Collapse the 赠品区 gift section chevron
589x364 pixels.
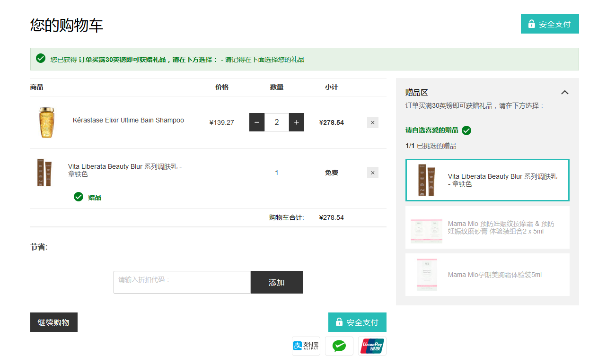(x=565, y=92)
